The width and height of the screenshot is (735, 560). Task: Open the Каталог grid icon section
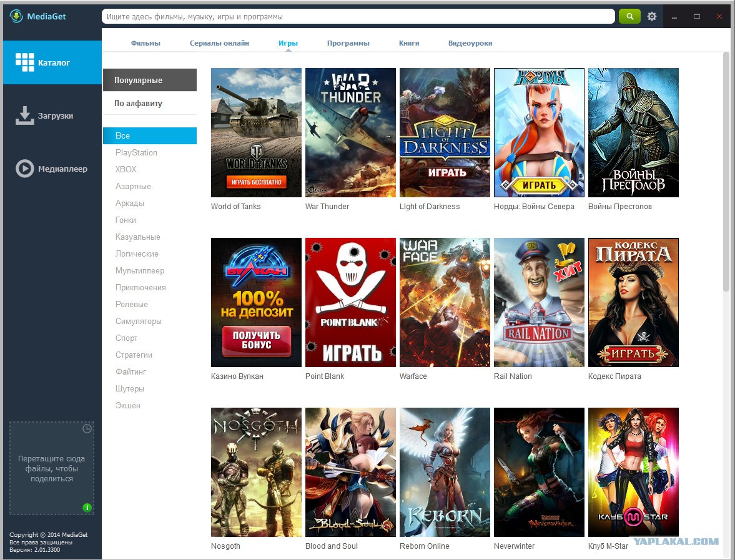[x=52, y=62]
